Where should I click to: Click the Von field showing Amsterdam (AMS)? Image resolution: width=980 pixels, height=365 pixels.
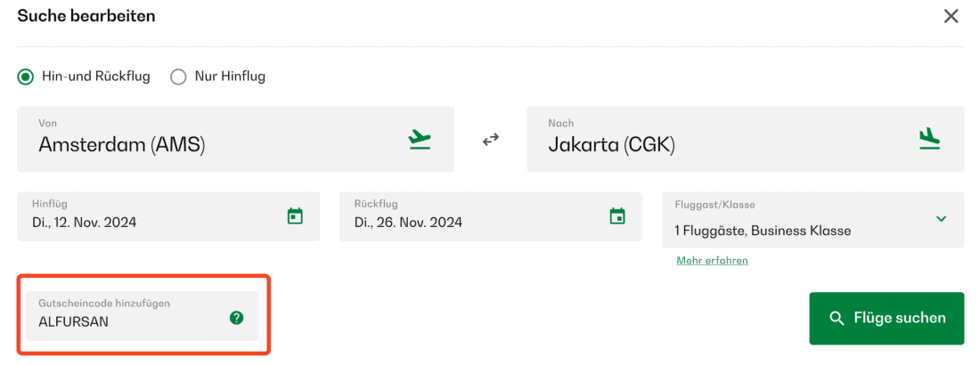point(214,140)
